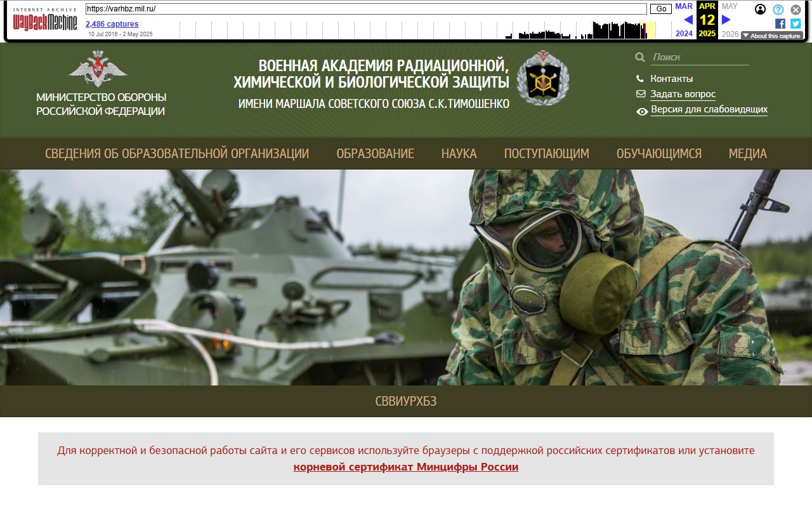The image size is (812, 508).
Task: Click the hero banner soldier photo
Action: tap(406, 277)
